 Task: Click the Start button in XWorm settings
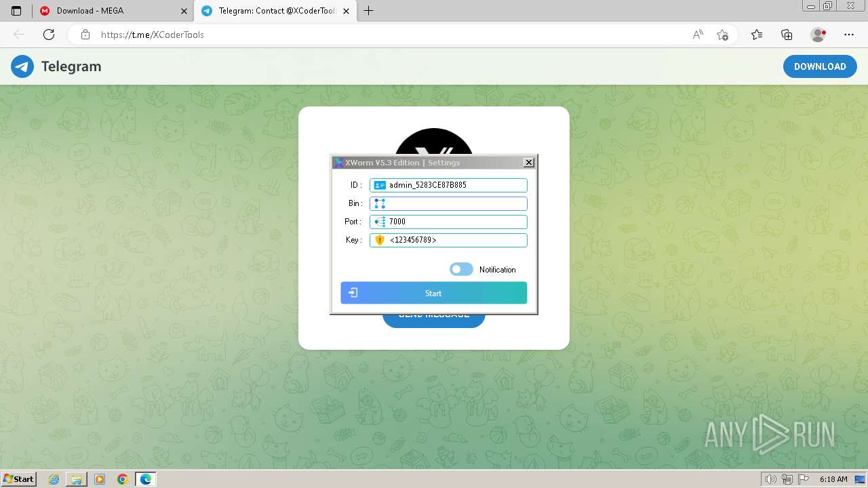[433, 293]
